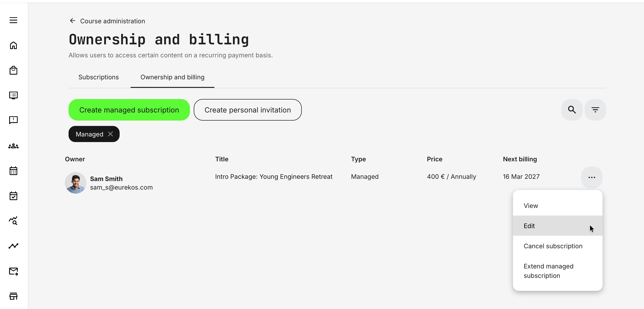
Task: Toggle the hamburger menu at top left
Action: click(13, 20)
